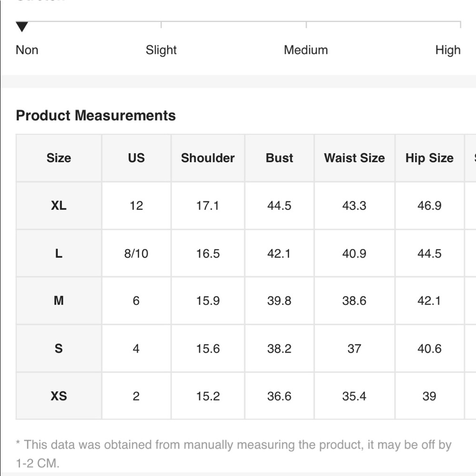The height and width of the screenshot is (476, 476).
Task: Select the S size row label
Action: coord(59,348)
